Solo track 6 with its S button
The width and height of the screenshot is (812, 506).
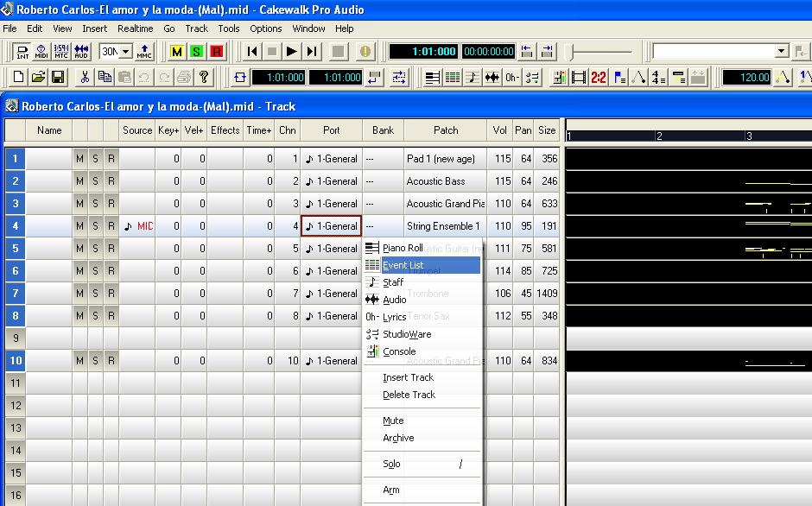(95, 271)
